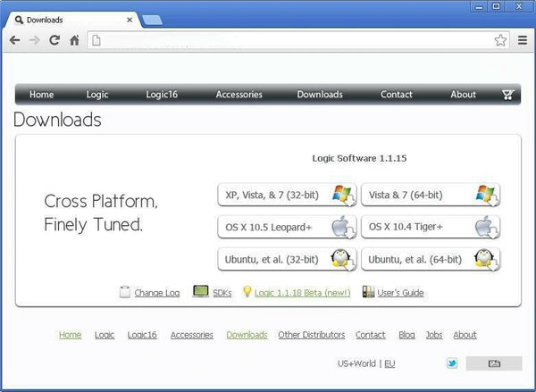The height and width of the screenshot is (392, 536).
Task: Click the Downloads page heading
Action: 57,120
